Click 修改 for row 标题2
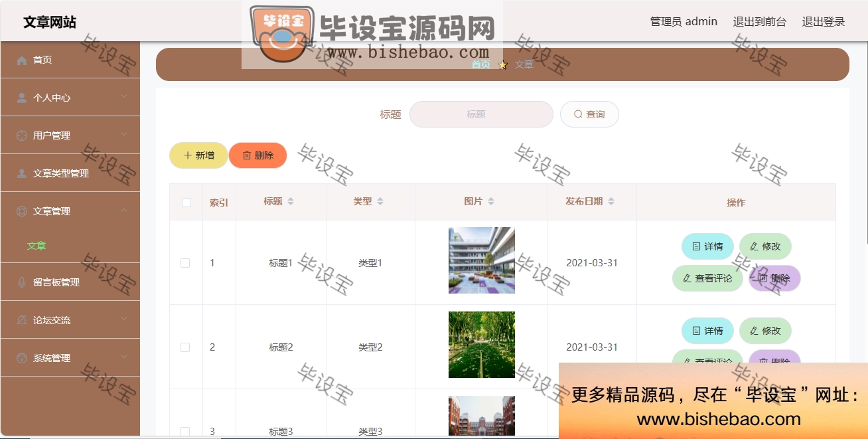The width and height of the screenshot is (868, 439). [765, 331]
